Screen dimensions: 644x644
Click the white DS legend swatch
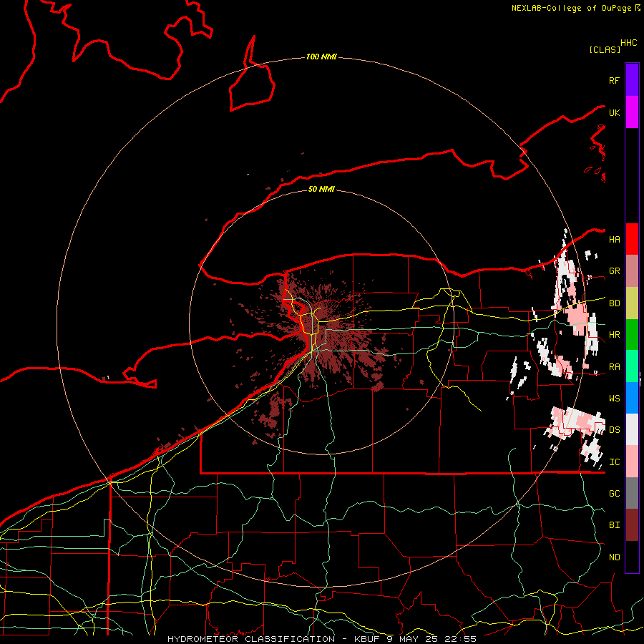pos(632,429)
